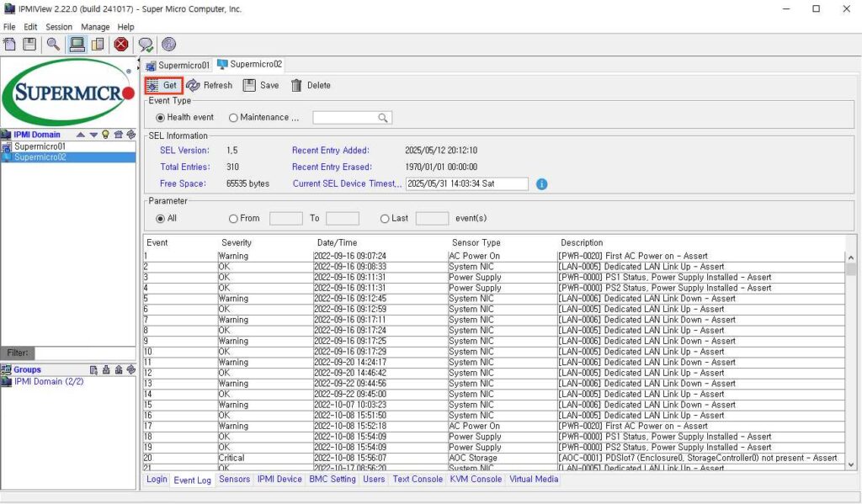This screenshot has width=862, height=504.
Task: Click the search magnifier in Event Type field
Action: 383,118
